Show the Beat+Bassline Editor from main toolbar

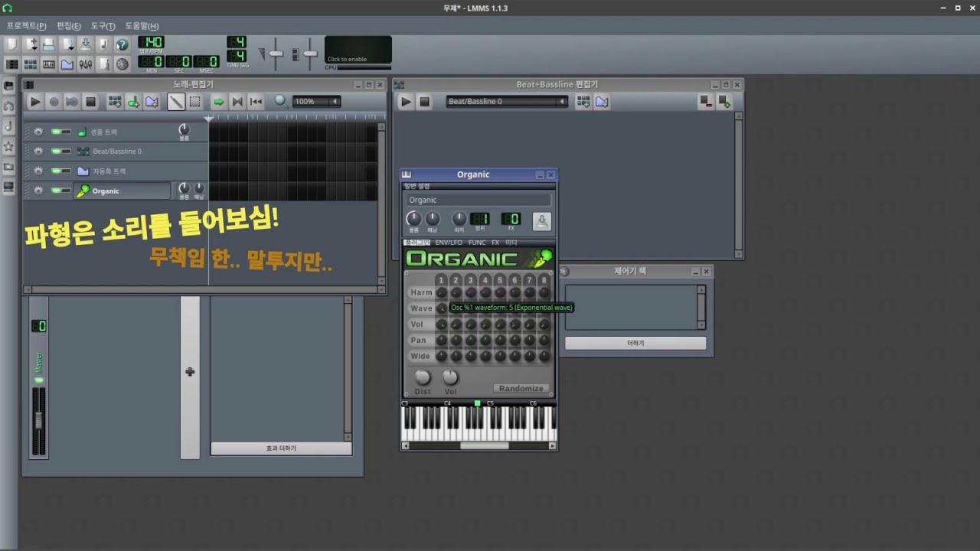31,64
